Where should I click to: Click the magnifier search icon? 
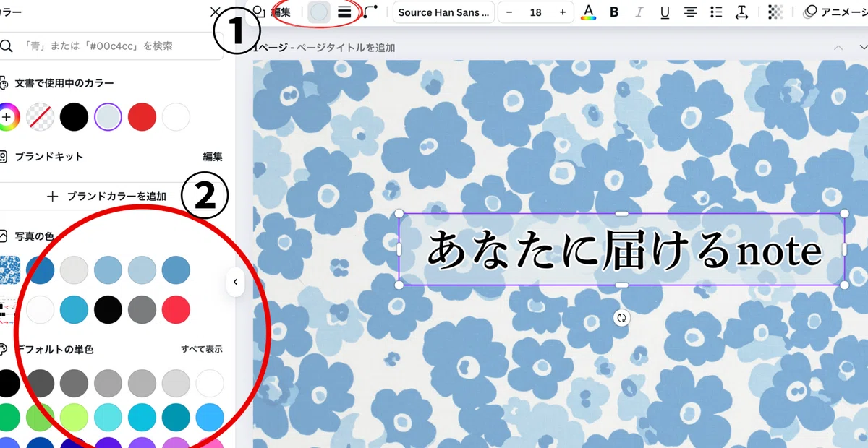(x=7, y=46)
